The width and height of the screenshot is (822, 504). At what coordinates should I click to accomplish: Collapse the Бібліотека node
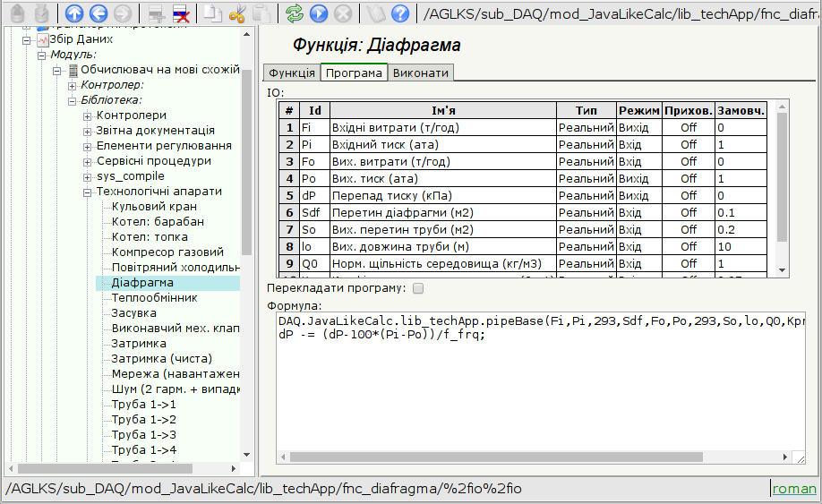pos(73,100)
